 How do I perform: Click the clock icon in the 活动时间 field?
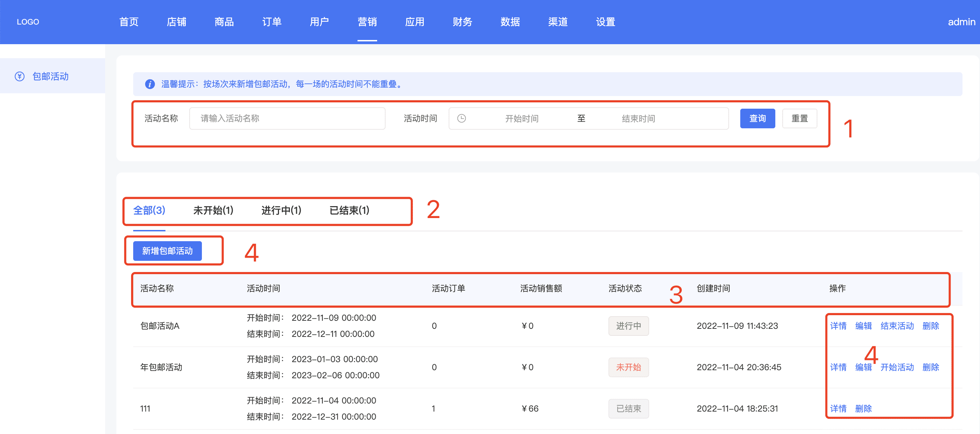tap(461, 119)
